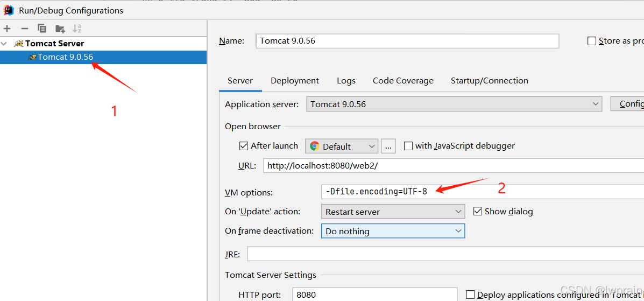This screenshot has width=644, height=301.
Task: Open the Logs tab
Action: (346, 81)
